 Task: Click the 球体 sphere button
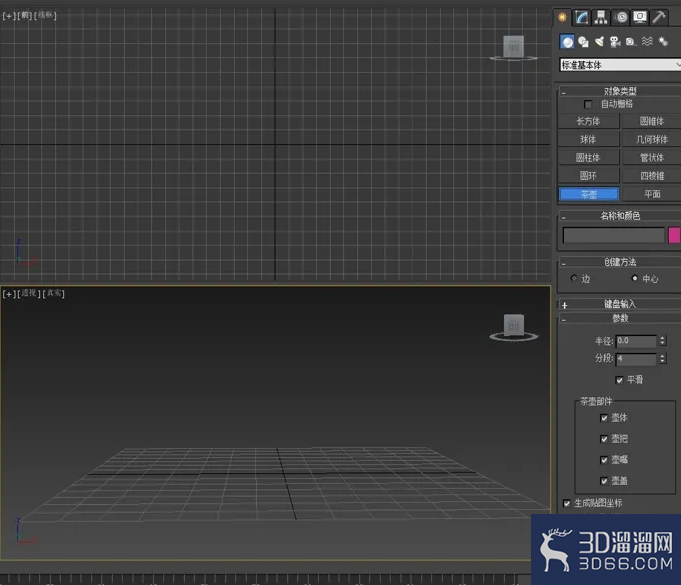tap(588, 139)
